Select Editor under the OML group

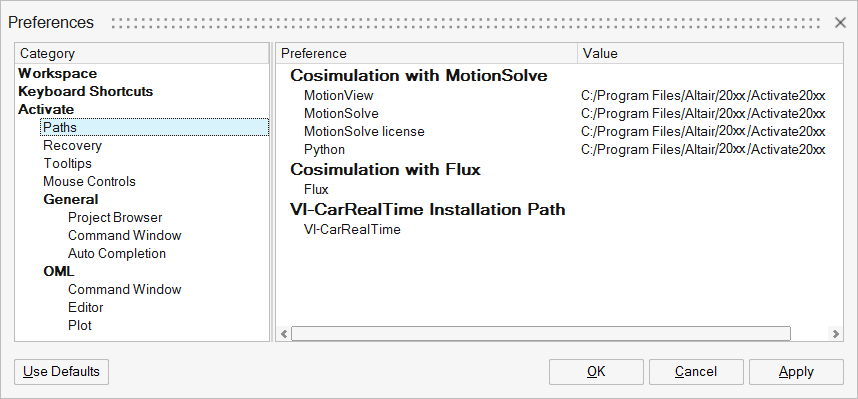(x=85, y=308)
